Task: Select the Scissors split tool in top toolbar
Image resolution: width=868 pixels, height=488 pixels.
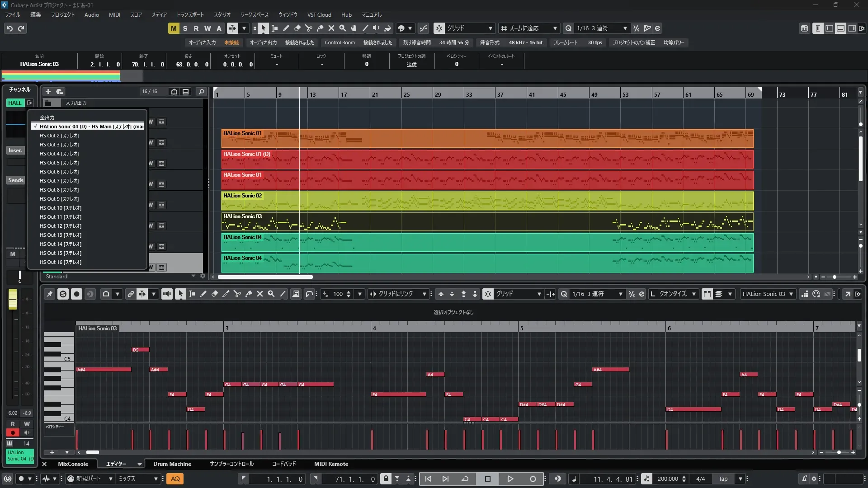Action: [309, 28]
